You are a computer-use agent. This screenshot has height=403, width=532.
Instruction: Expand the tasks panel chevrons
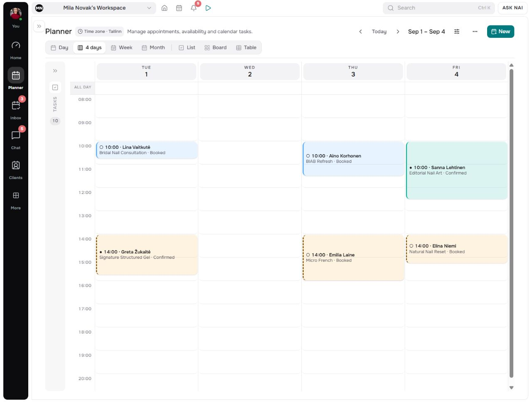coord(55,71)
